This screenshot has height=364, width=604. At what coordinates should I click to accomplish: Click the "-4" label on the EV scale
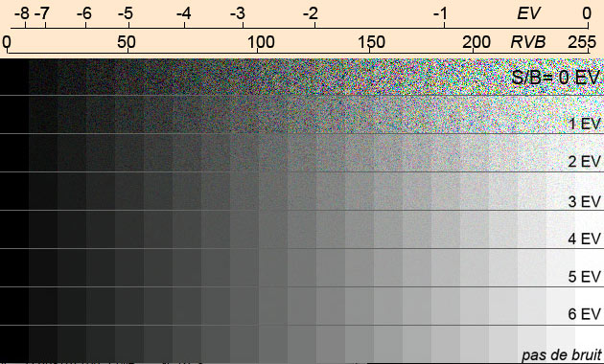[x=184, y=13]
